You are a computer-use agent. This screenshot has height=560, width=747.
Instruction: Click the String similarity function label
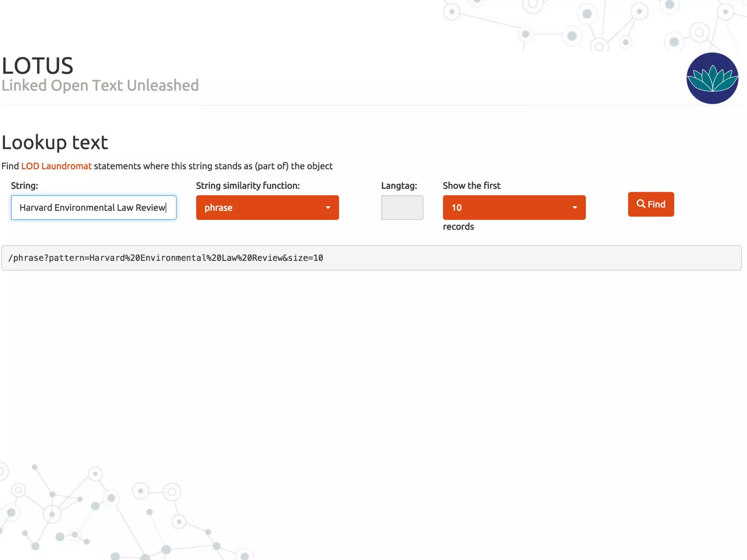[x=248, y=186]
